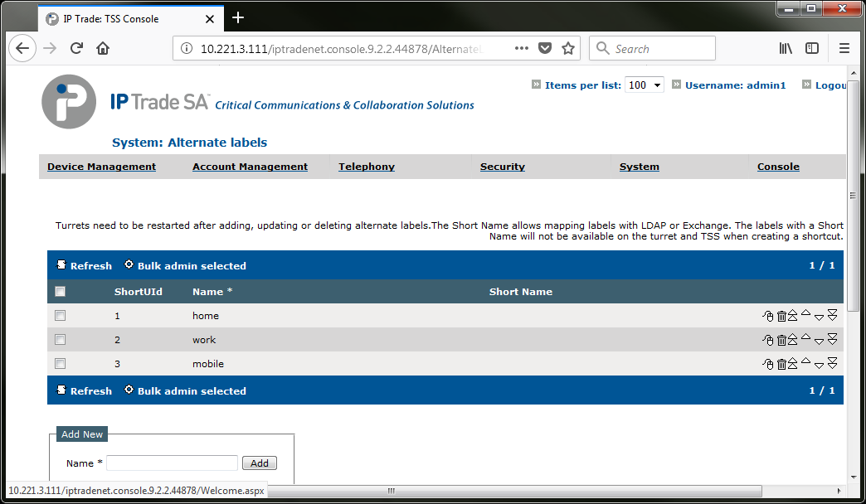This screenshot has width=866, height=504.
Task: Check the box for the home row
Action: click(x=61, y=316)
